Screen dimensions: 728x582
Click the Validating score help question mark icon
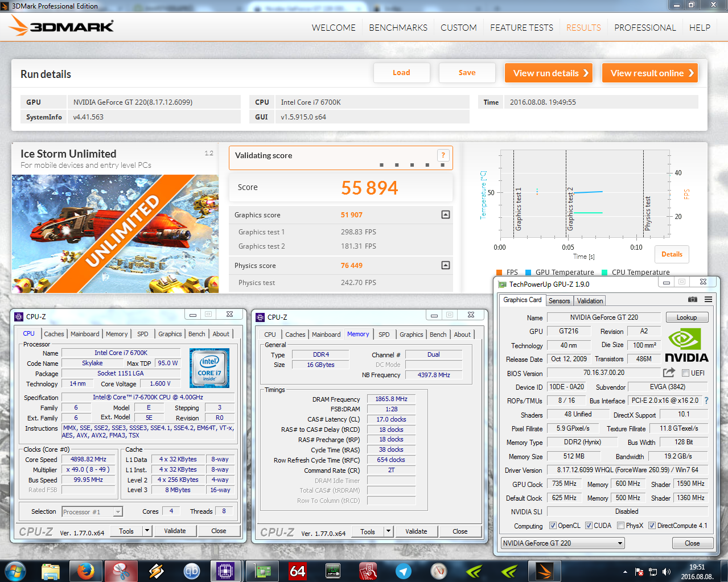[x=443, y=155]
